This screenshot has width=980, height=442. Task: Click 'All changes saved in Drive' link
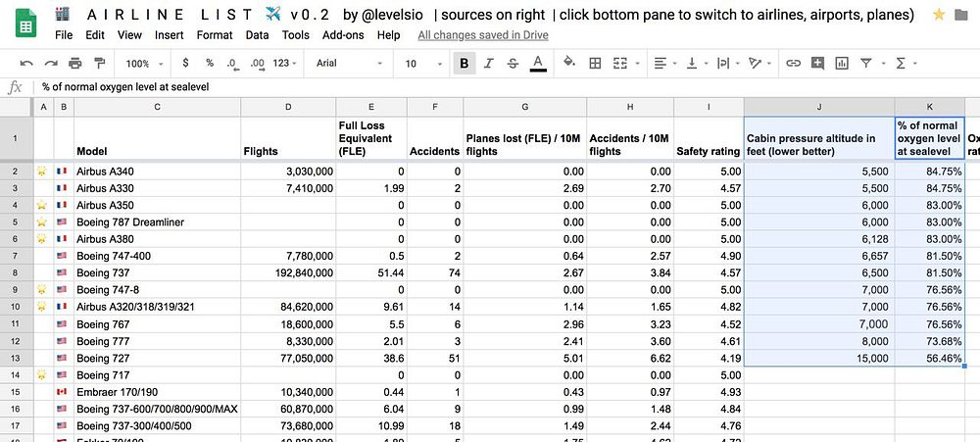point(483,35)
